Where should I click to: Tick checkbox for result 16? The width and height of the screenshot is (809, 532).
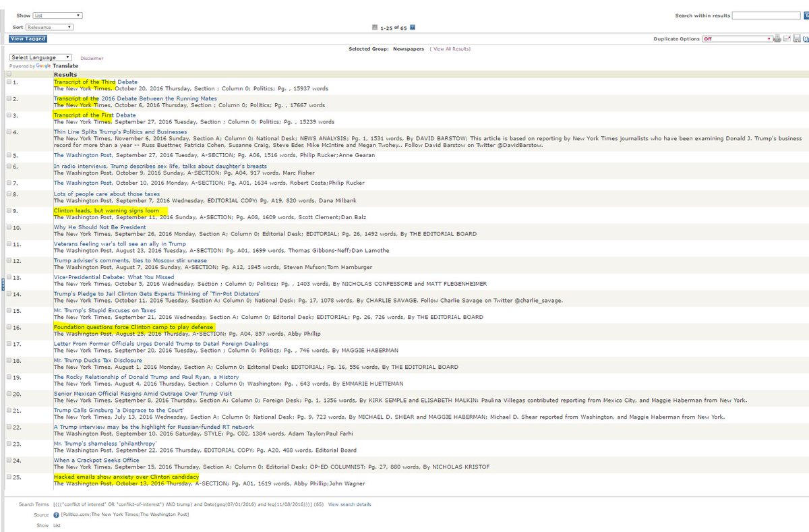(x=9, y=327)
